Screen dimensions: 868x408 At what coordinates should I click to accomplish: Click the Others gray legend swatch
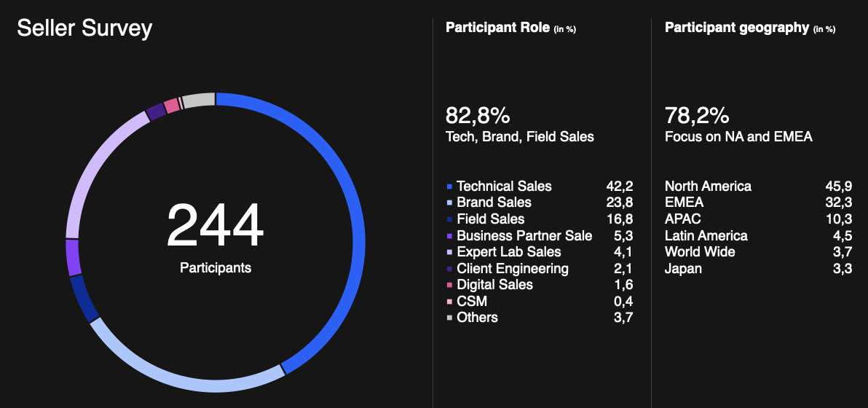[449, 318]
